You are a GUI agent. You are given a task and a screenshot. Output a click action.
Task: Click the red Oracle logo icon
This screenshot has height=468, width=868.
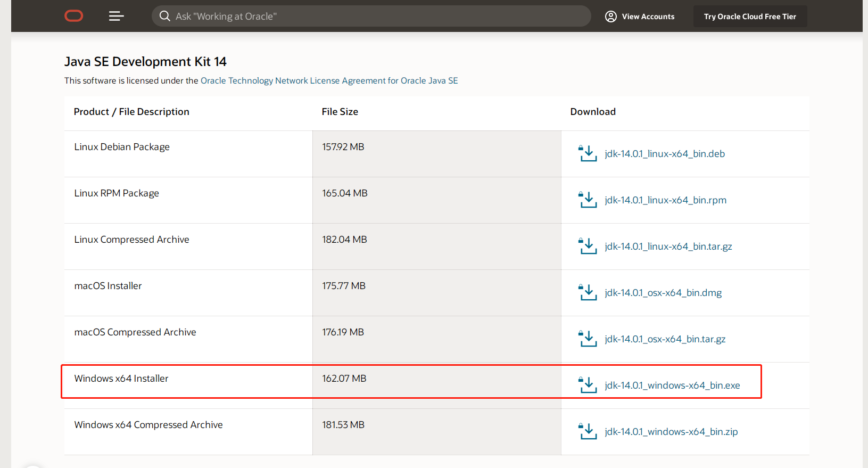coord(74,16)
